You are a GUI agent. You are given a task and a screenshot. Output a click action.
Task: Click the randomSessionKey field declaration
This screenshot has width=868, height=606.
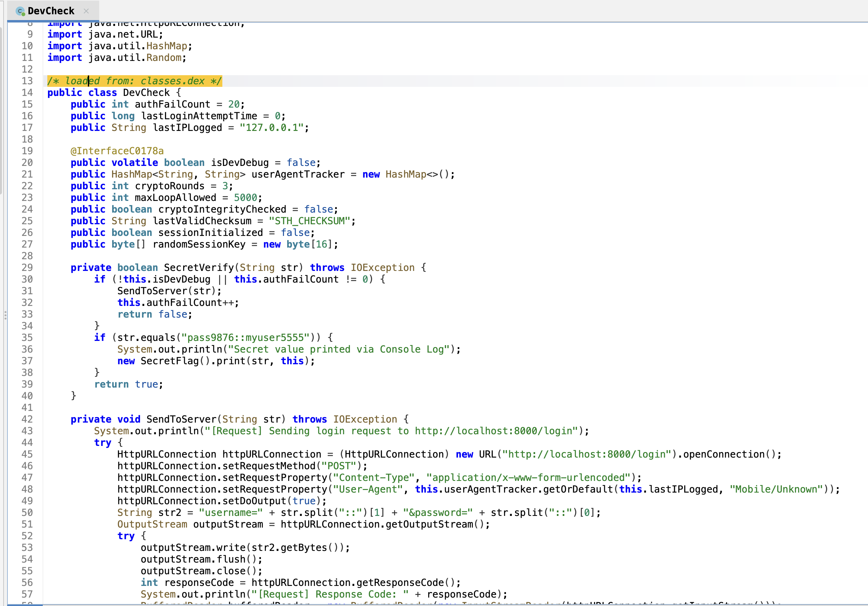click(x=199, y=244)
